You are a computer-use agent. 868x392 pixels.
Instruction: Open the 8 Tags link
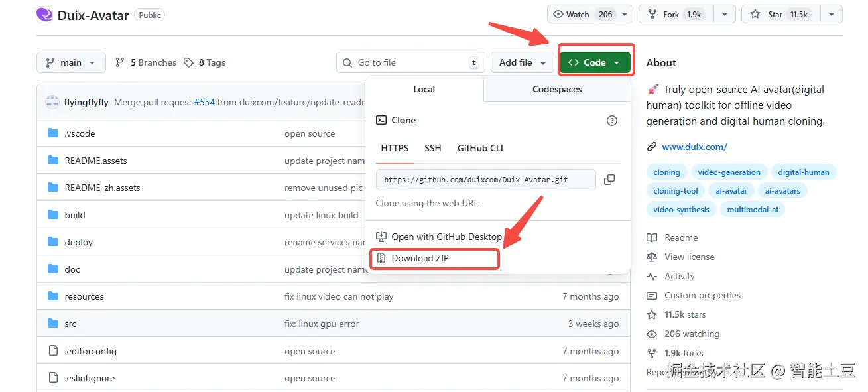[x=205, y=62]
